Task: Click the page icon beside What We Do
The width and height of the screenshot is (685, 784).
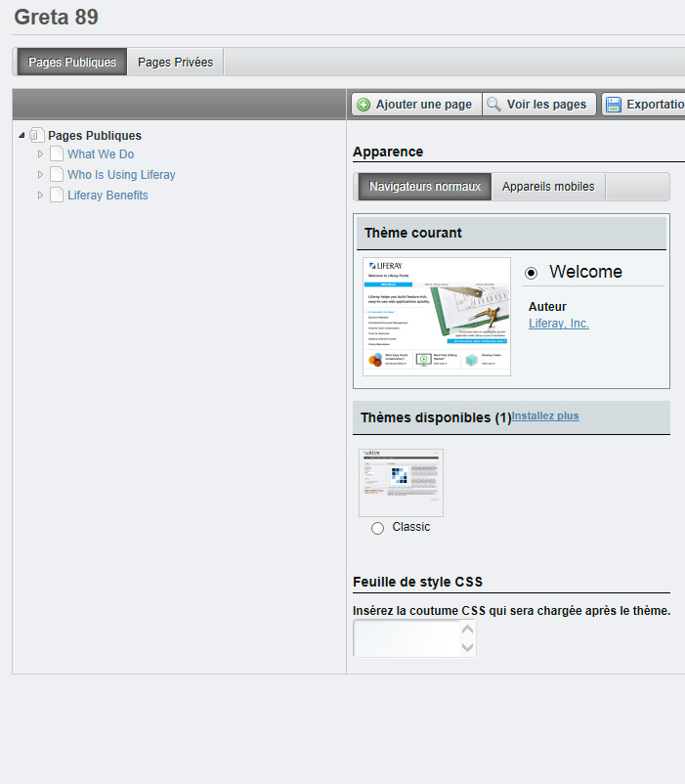Action: tap(57, 154)
